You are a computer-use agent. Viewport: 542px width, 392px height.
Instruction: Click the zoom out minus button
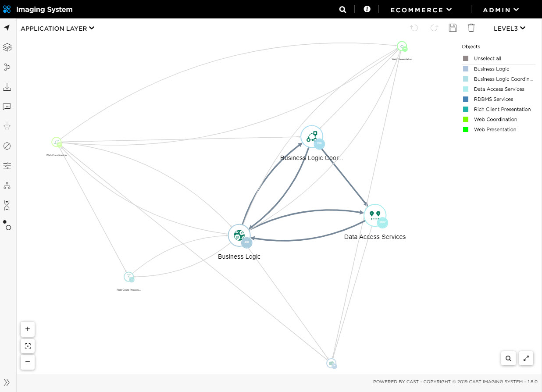tap(28, 362)
